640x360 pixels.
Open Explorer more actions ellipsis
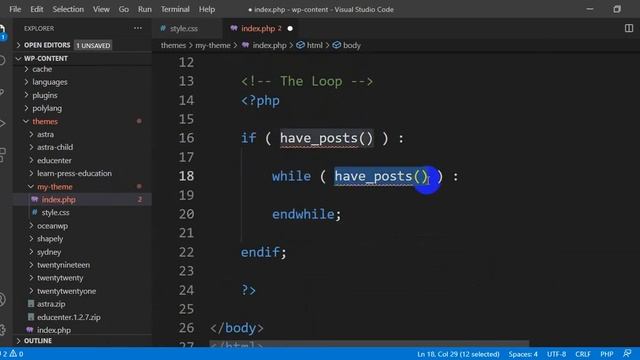coord(138,28)
